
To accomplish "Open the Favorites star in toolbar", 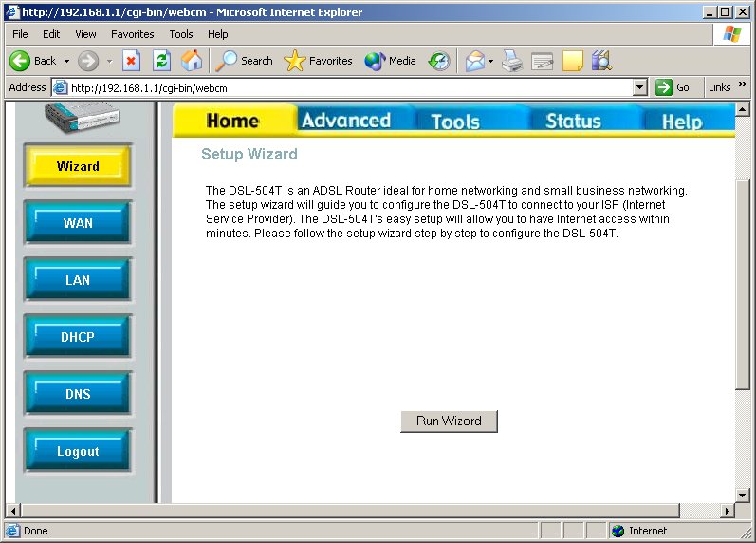I will coord(318,61).
